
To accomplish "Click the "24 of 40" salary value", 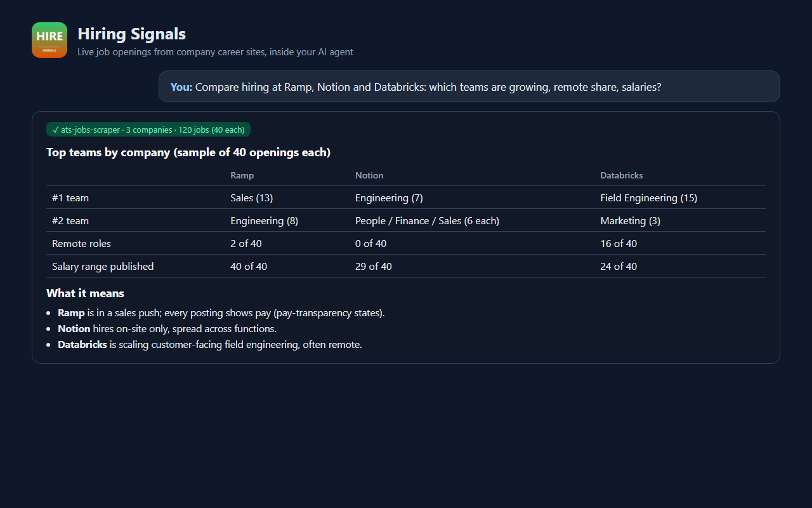I will click(x=619, y=267).
